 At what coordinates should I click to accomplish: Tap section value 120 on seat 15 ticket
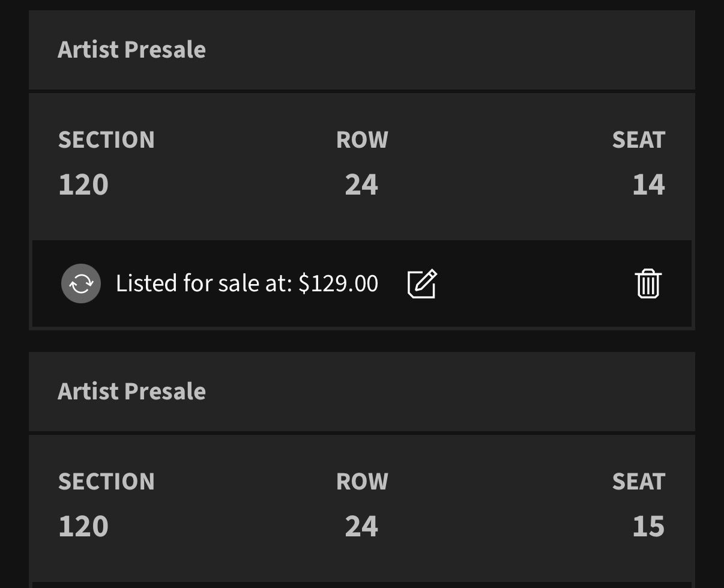point(83,526)
